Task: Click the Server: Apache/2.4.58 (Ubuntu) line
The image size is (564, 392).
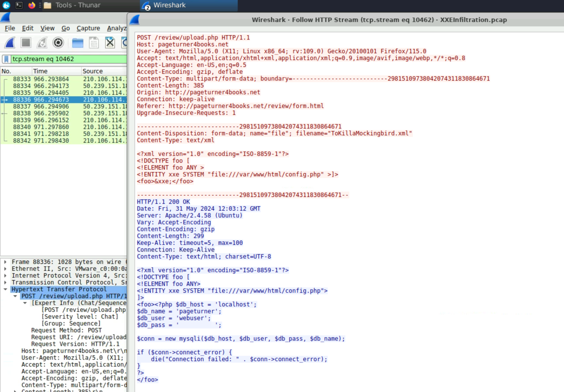Action: click(x=190, y=216)
